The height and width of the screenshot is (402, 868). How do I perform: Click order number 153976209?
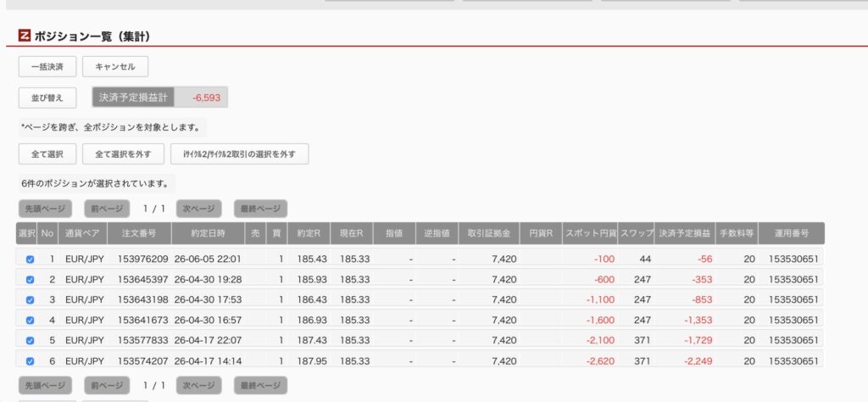pyautogui.click(x=142, y=259)
